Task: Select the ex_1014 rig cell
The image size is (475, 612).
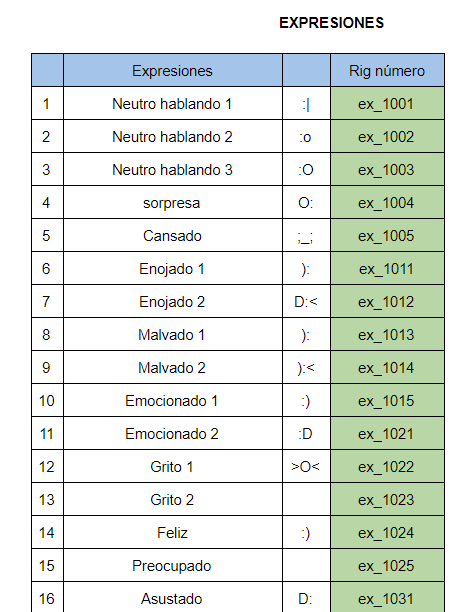Action: pyautogui.click(x=387, y=367)
